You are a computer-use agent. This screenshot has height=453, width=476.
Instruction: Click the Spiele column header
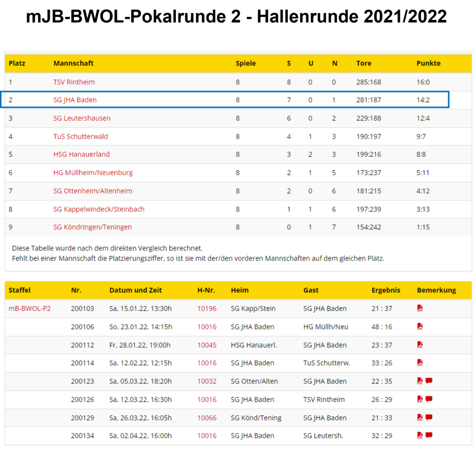245,63
